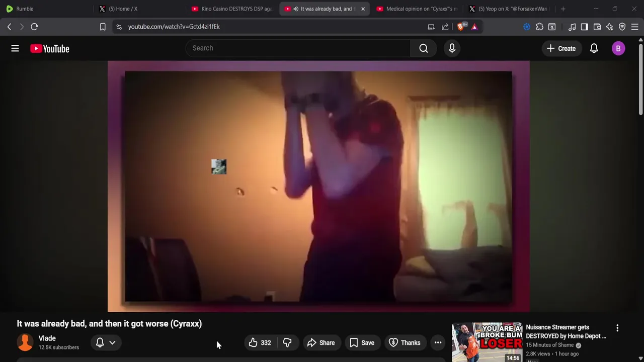Reload the current page
Image resolution: width=644 pixels, height=362 pixels.
point(34,27)
